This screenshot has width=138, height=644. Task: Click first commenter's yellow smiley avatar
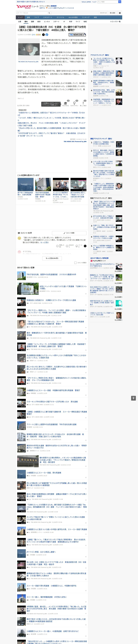pos(19,238)
